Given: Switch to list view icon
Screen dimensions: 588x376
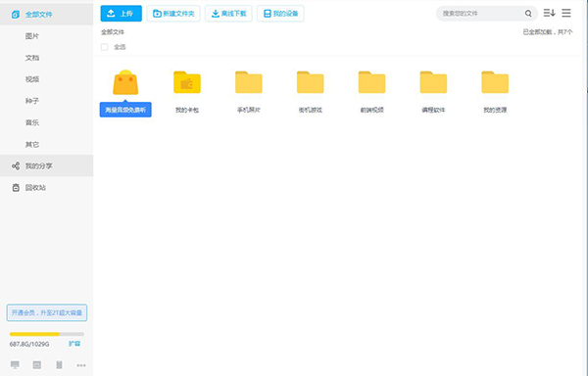Looking at the screenshot, I should tap(566, 13).
